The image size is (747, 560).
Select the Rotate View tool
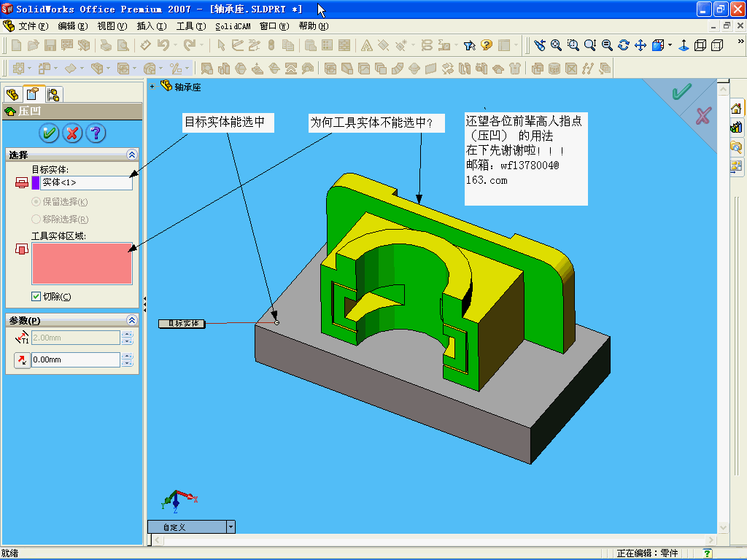tap(624, 45)
